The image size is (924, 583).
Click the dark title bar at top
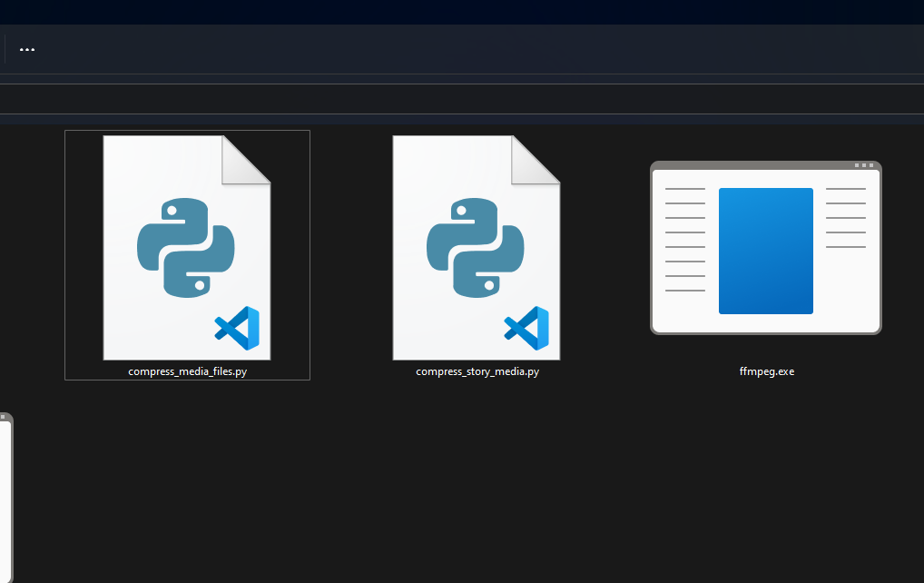(454, 12)
